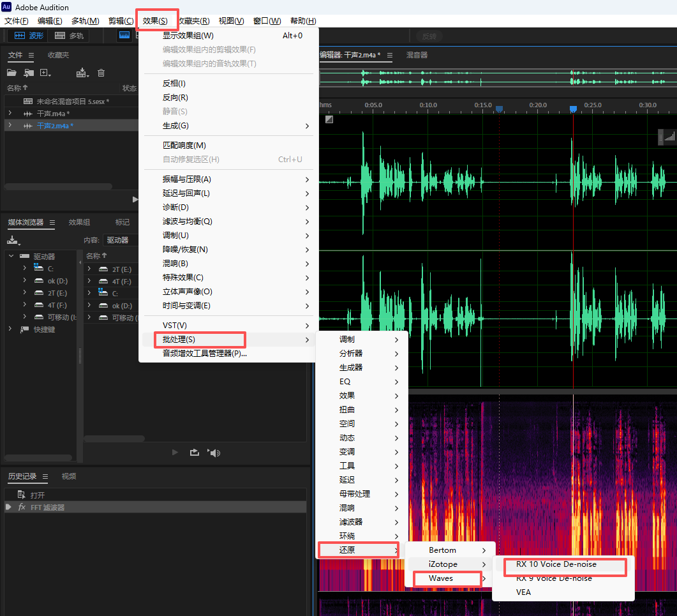This screenshot has height=616, width=677.
Task: Switch to Multitrack view
Action: 70,35
